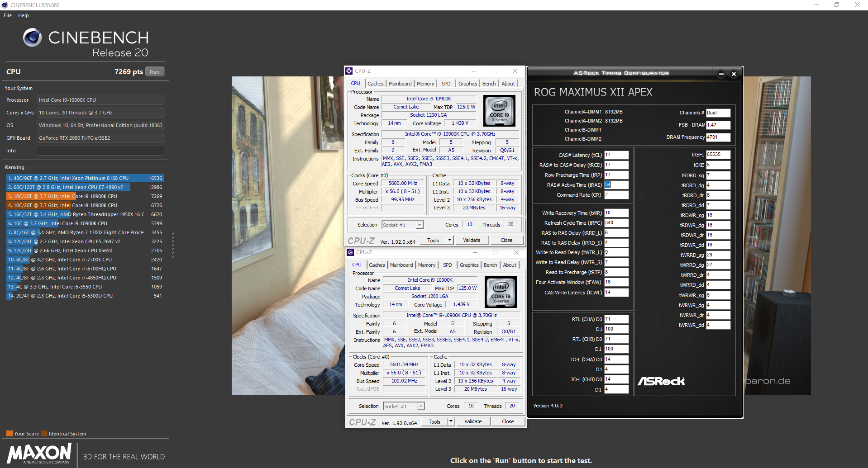
Task: Click the FSB : DRAM ratio field
Action: tap(718, 125)
